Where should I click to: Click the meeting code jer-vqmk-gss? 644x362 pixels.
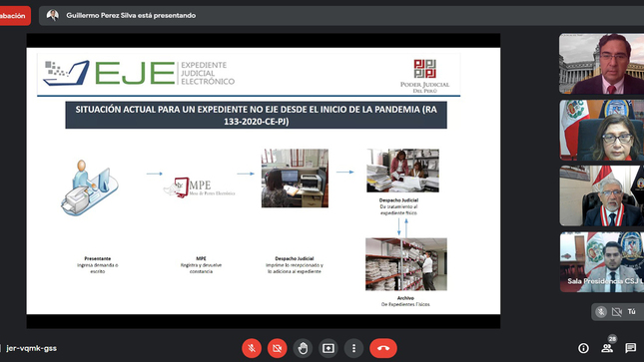point(32,348)
